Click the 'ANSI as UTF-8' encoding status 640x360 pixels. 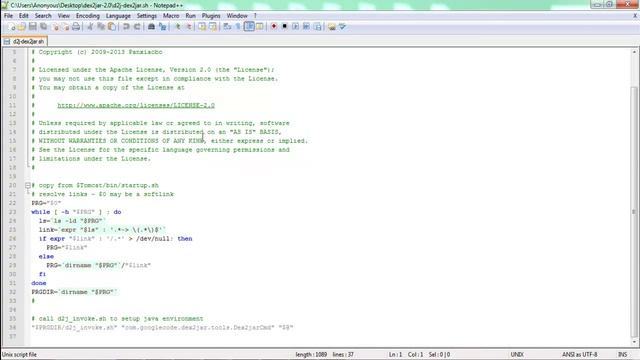point(579,354)
